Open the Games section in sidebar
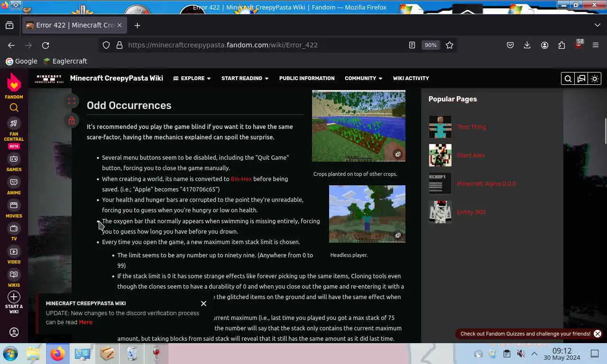This screenshot has height=364, width=607. point(14,163)
